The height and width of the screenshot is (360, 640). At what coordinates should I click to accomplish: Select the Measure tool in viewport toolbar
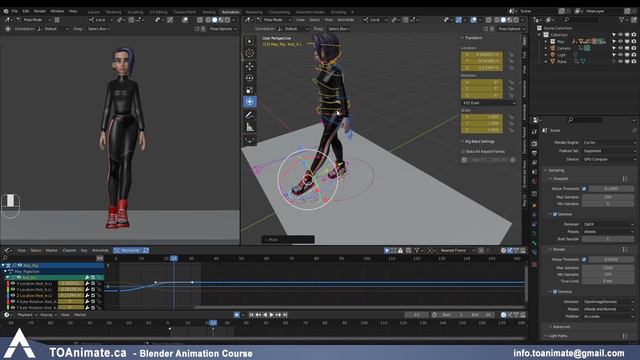250,127
